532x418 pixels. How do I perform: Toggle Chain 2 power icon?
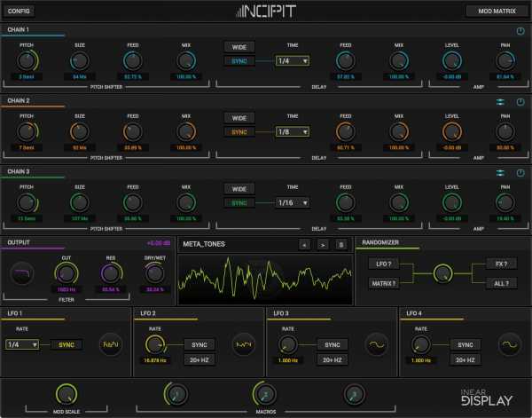coord(520,102)
